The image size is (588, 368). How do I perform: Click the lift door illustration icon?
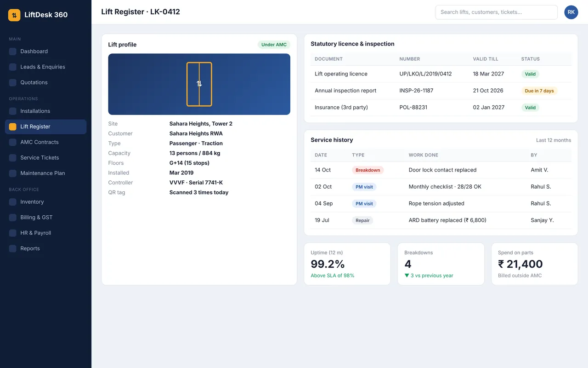(x=199, y=84)
